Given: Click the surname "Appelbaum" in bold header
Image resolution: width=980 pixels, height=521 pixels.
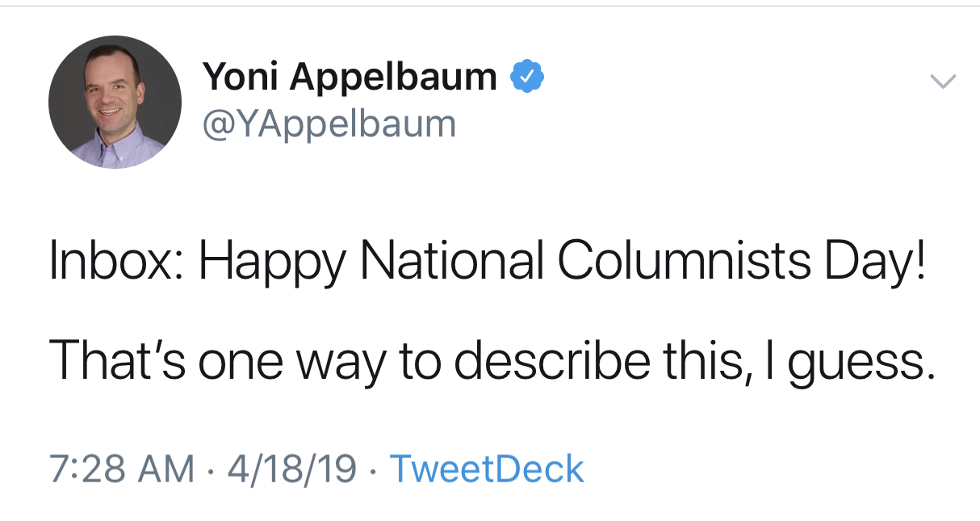Looking at the screenshot, I should [393, 78].
